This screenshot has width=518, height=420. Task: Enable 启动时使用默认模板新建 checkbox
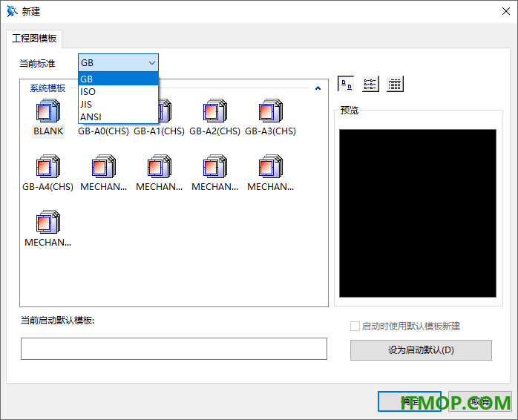click(x=355, y=327)
